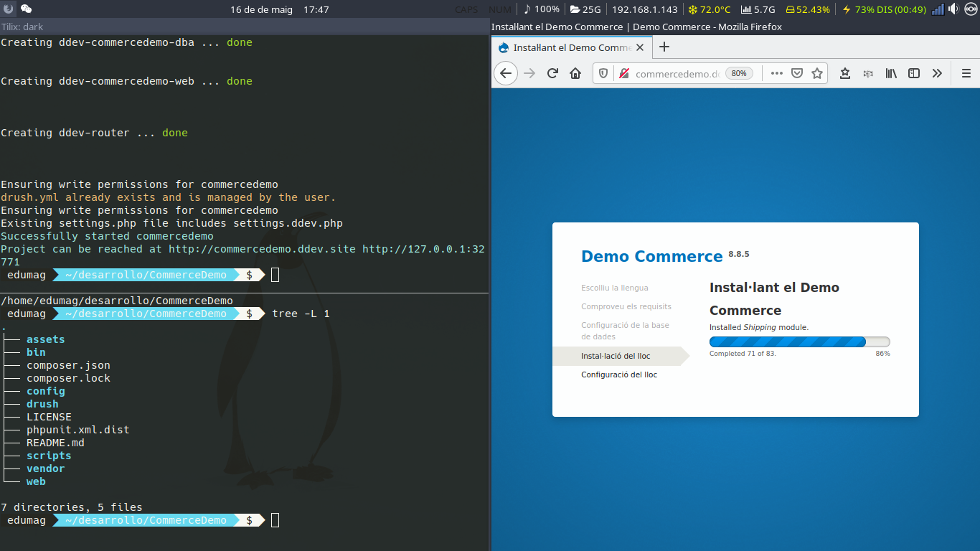The width and height of the screenshot is (980, 551).
Task: Click the speaker volume icon in the panel
Action: pos(953,9)
